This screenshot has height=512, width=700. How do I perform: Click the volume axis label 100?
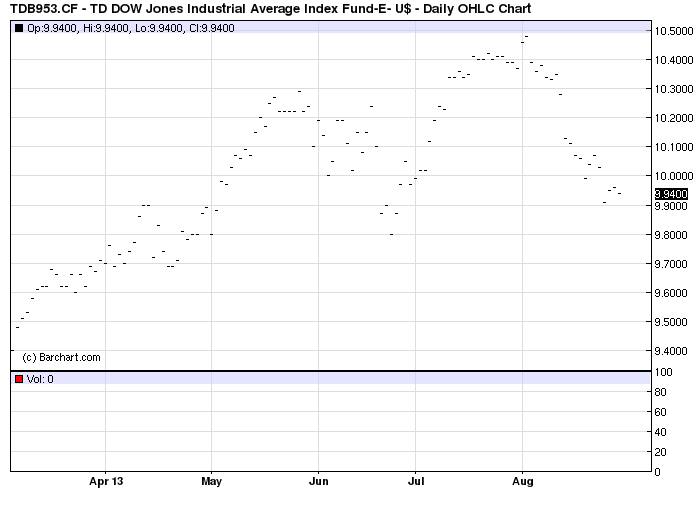pyautogui.click(x=663, y=372)
